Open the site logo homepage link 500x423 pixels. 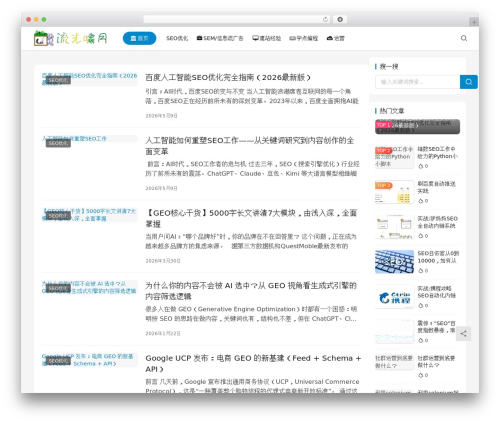pyautogui.click(x=71, y=38)
